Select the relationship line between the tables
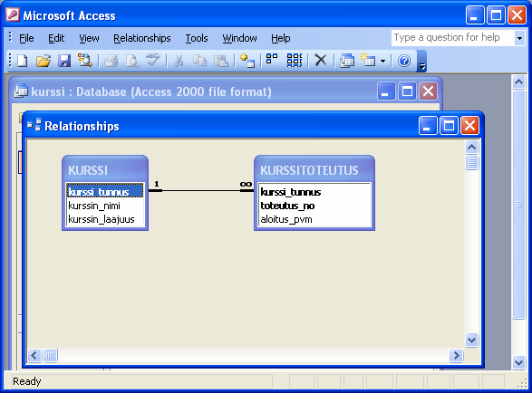The image size is (532, 393). pos(201,190)
